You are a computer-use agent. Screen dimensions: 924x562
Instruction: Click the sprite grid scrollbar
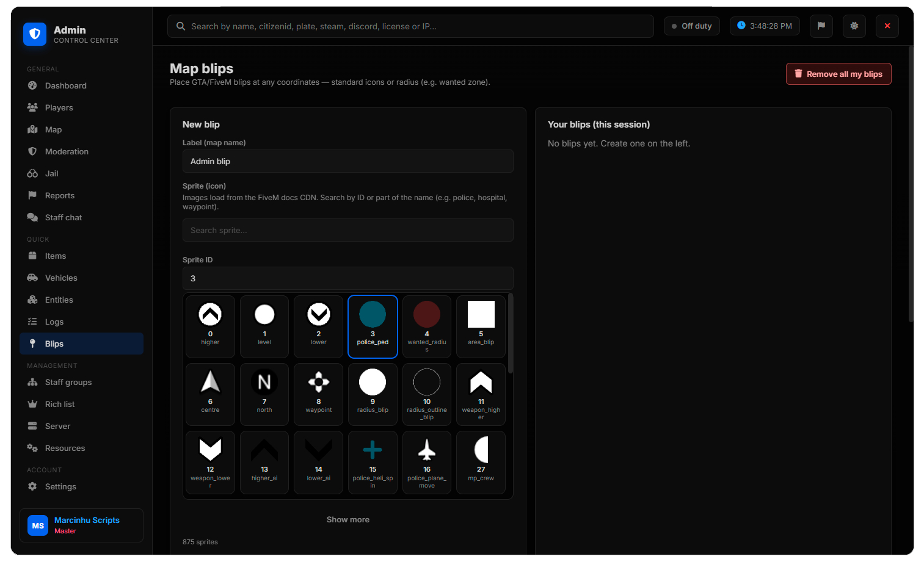tap(511, 333)
